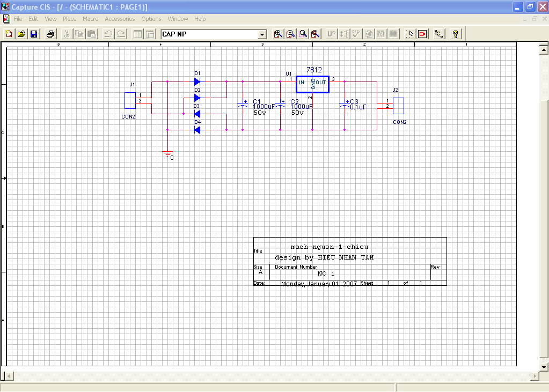Click the Design Rules Check icon
The image size is (549, 392).
tap(356, 34)
